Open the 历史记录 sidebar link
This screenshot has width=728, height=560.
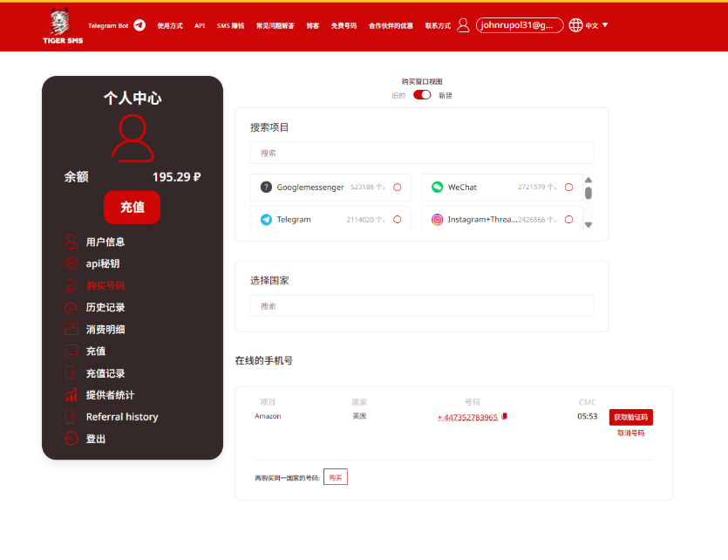pos(105,307)
